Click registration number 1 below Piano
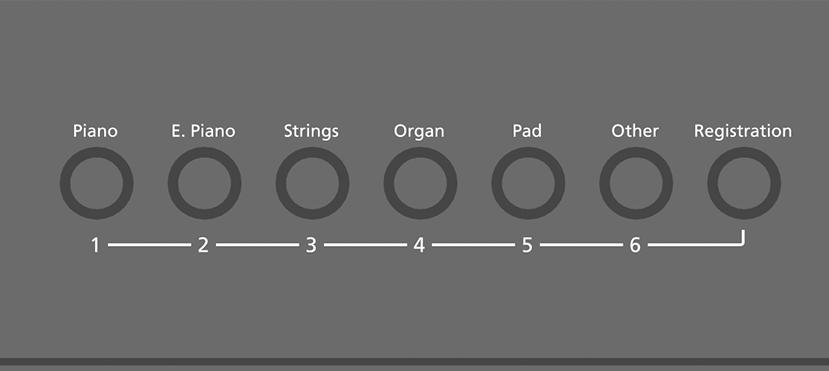The height and width of the screenshot is (371, 829). coord(95,245)
